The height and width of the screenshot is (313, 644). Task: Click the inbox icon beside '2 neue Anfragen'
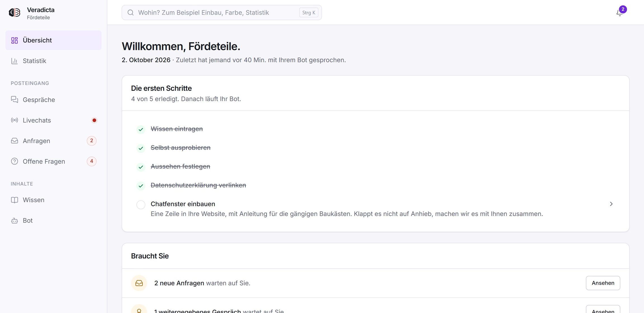[139, 283]
